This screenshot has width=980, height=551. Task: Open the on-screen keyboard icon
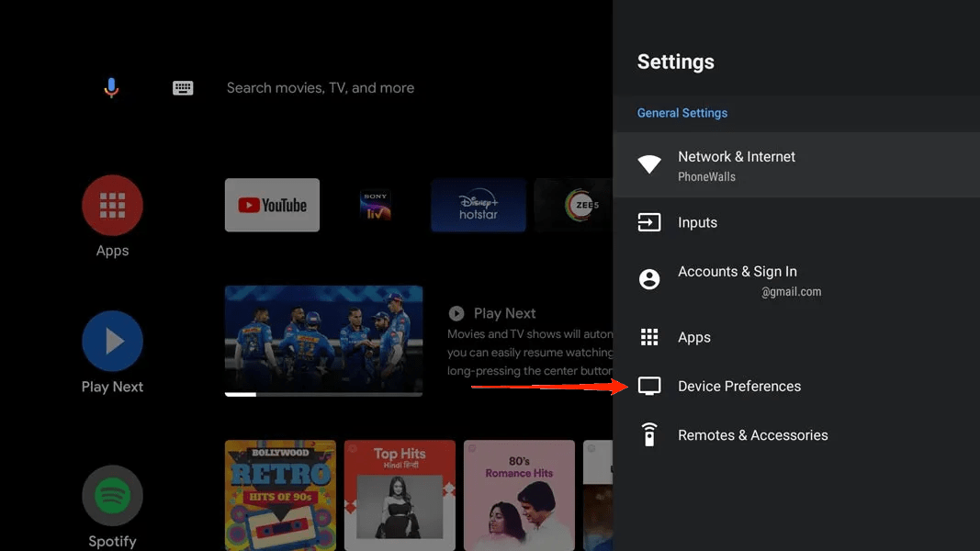(x=183, y=88)
